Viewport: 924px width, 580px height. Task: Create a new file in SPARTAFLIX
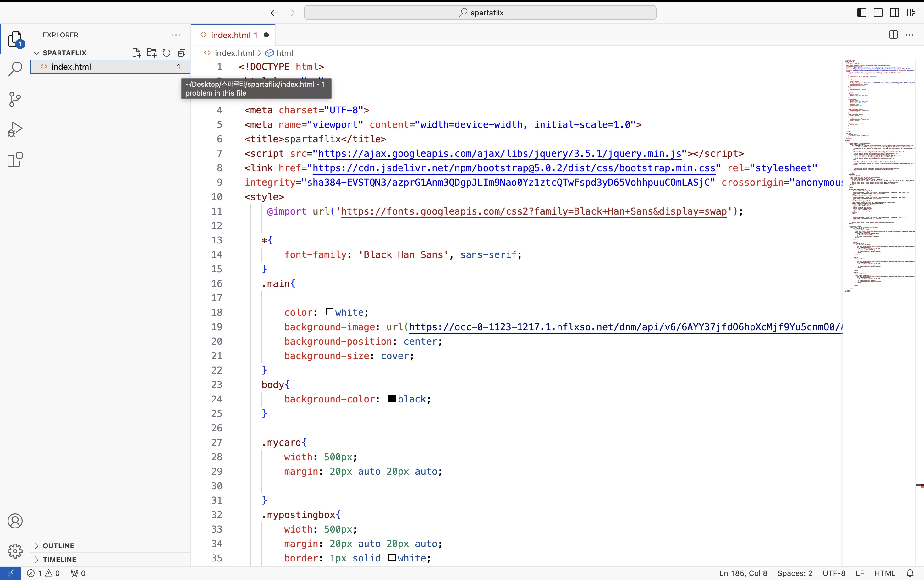[x=137, y=53]
